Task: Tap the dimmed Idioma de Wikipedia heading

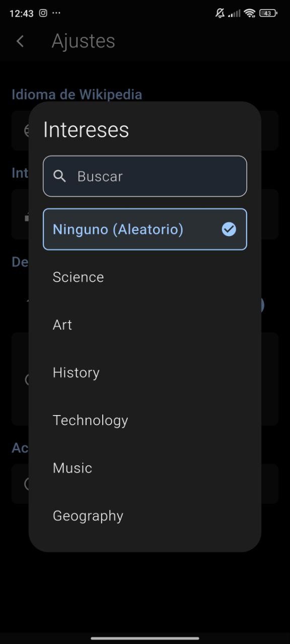Action: [77, 94]
